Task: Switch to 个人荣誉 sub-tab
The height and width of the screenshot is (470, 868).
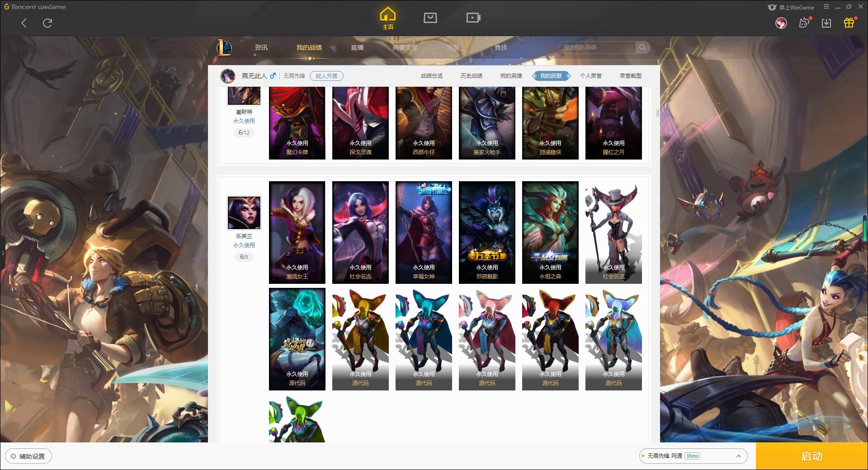Action: click(591, 76)
